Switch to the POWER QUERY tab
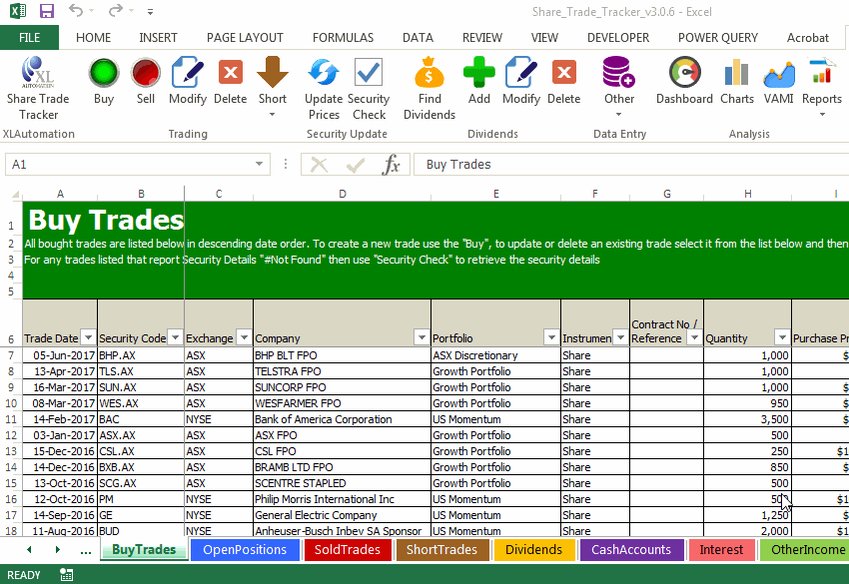This screenshot has height=584, width=849. (717, 37)
